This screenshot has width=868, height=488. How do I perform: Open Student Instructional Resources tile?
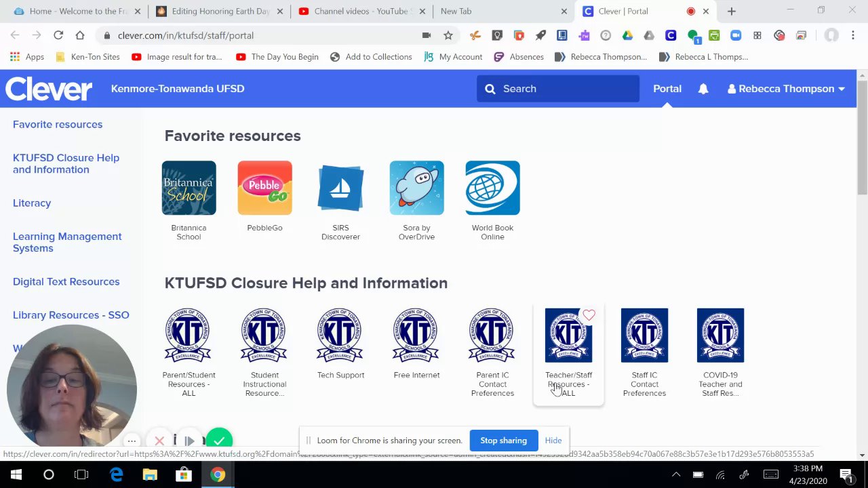coord(264,335)
